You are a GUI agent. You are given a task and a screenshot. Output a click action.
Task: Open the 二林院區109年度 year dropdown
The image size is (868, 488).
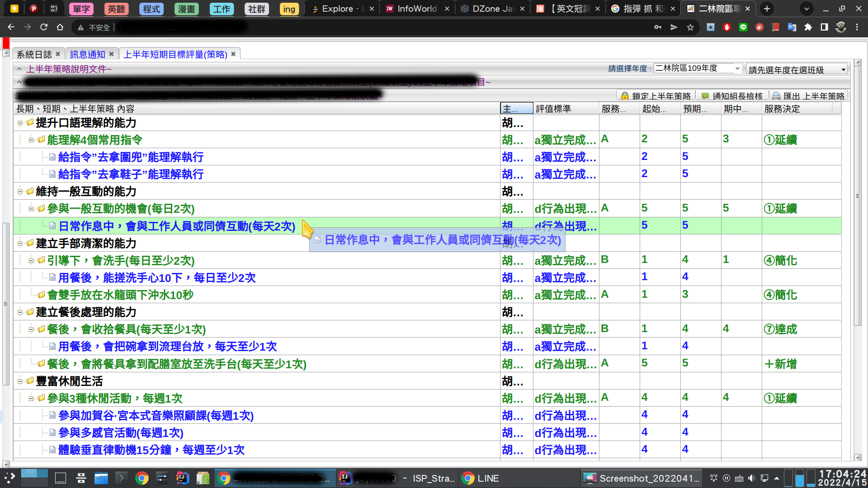pyautogui.click(x=697, y=68)
